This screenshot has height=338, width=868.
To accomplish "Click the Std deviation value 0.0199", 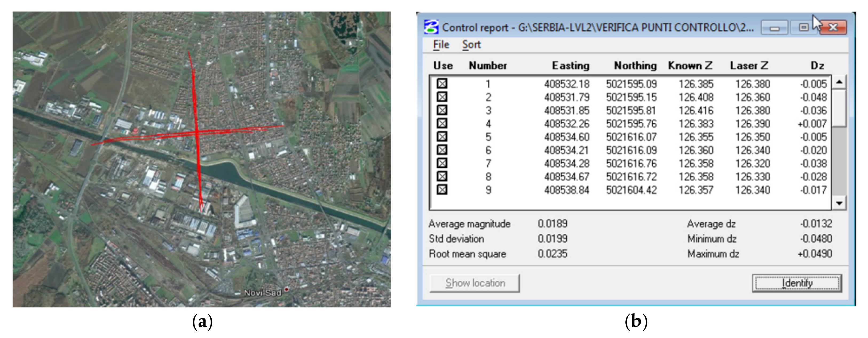I will pyautogui.click(x=553, y=239).
